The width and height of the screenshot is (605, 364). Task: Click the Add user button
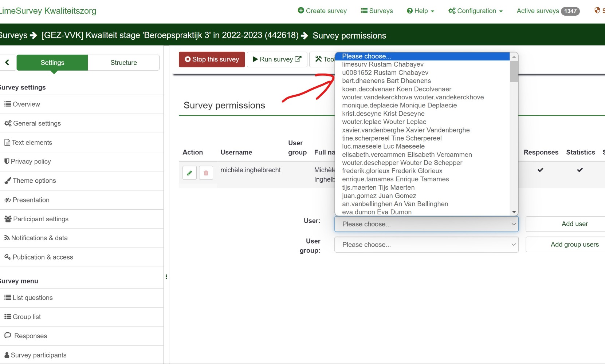pos(574,224)
